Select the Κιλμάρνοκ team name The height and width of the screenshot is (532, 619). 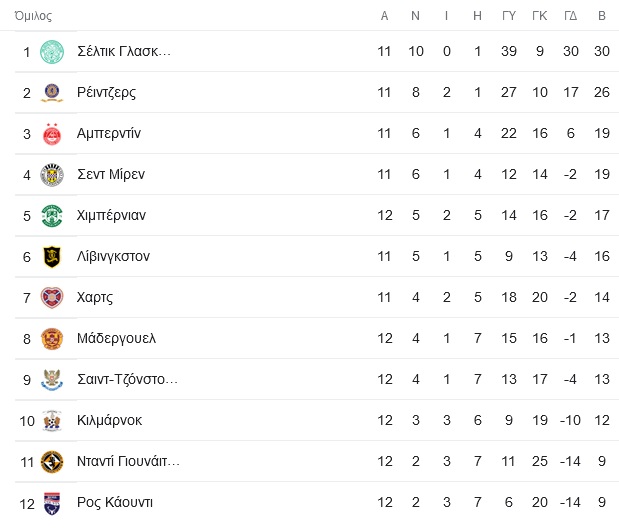click(109, 420)
